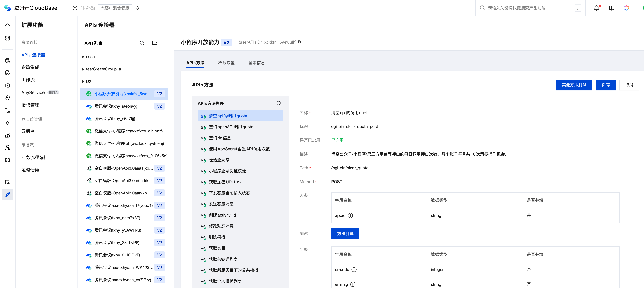Click the notification bell icon

(x=596, y=8)
